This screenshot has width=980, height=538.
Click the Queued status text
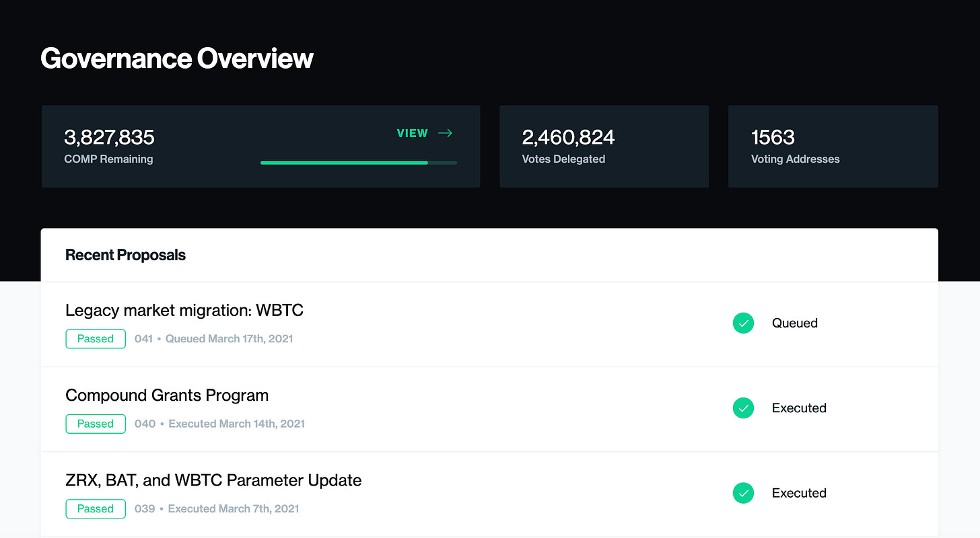tap(795, 323)
